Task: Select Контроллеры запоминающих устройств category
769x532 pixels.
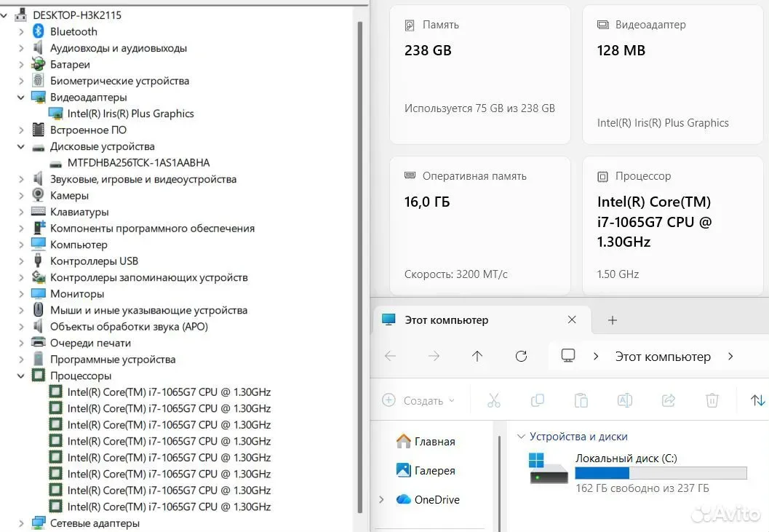Action: (148, 278)
